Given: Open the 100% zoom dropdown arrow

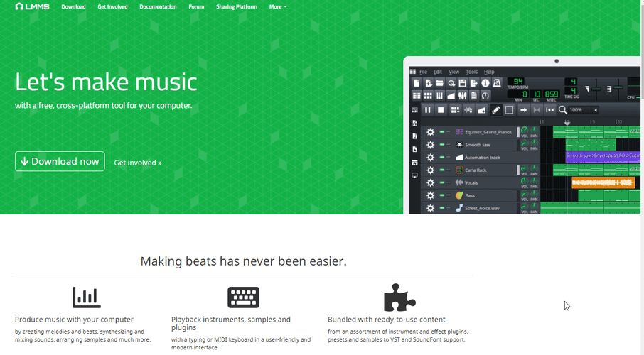Looking at the screenshot, I should (x=596, y=110).
